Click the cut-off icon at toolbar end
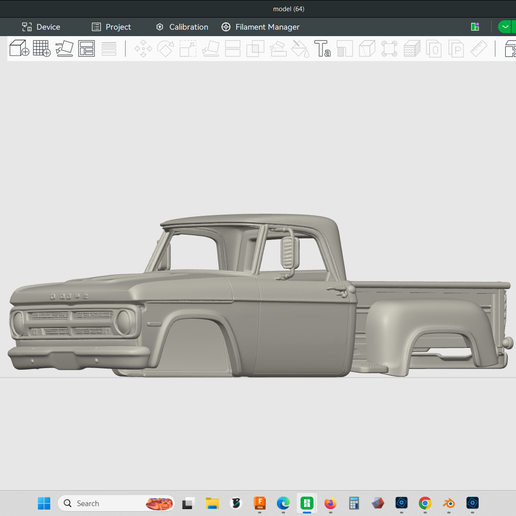Screen dimensions: 516x516 (x=510, y=49)
